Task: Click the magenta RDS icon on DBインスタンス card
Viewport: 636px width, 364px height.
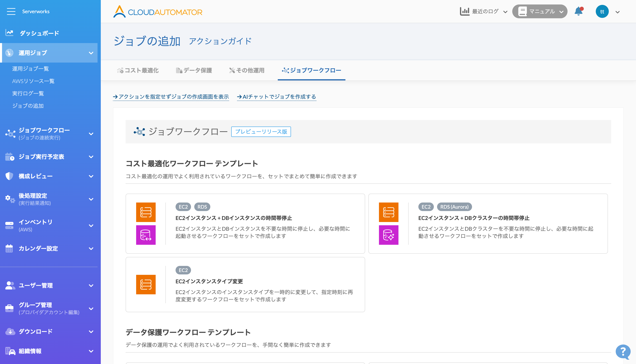Action: pos(146,235)
